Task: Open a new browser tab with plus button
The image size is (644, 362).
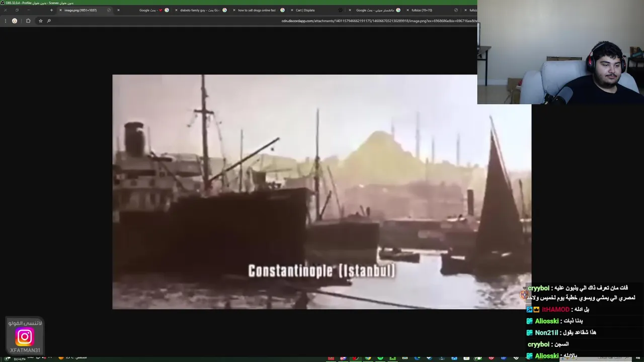Action: 51,10
